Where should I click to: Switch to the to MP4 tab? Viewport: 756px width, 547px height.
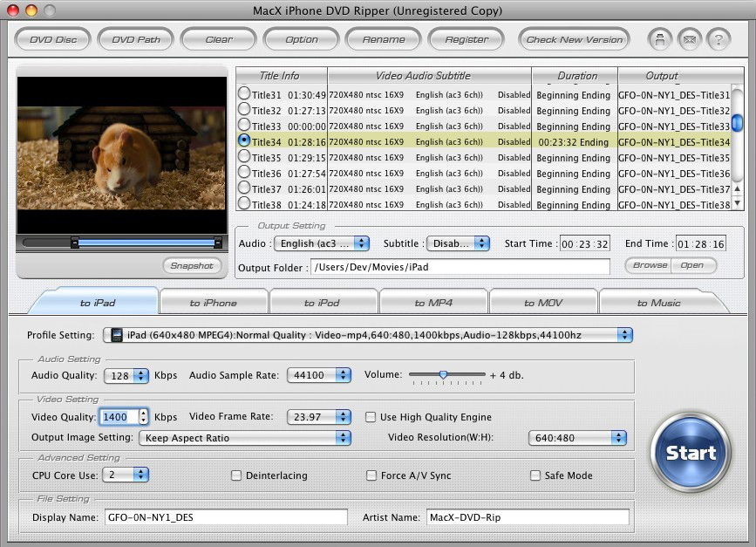pos(433,303)
